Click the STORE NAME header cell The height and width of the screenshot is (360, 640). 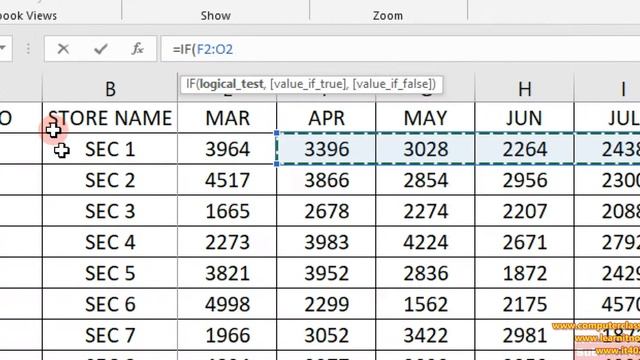point(110,118)
